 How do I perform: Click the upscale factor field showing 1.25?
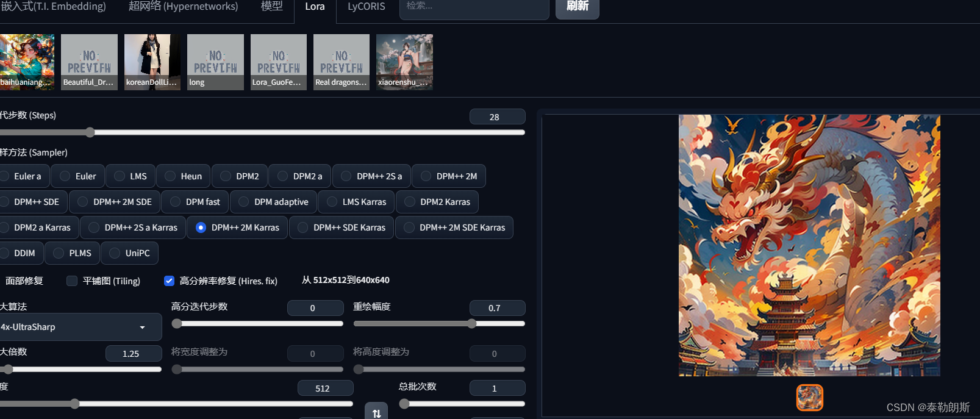134,353
